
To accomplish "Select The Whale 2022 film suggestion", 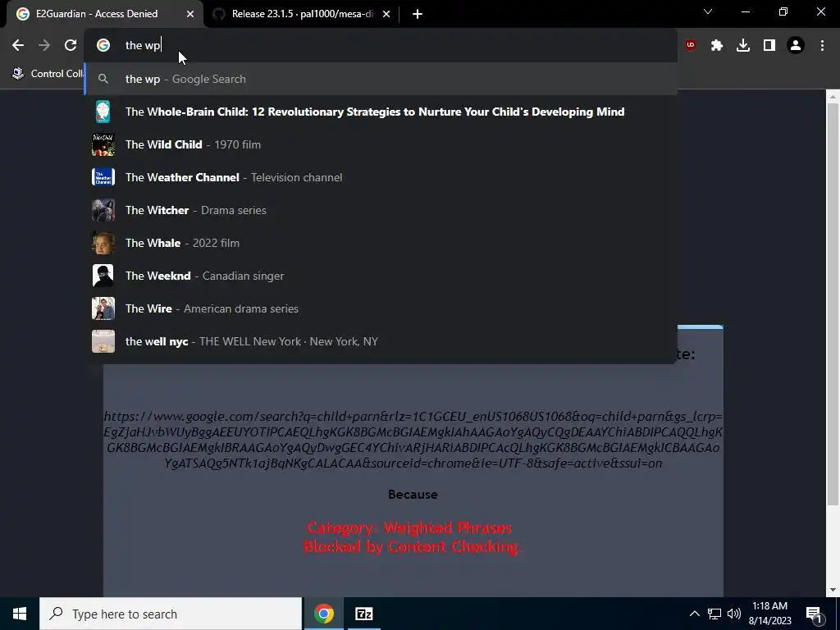I will (x=381, y=243).
